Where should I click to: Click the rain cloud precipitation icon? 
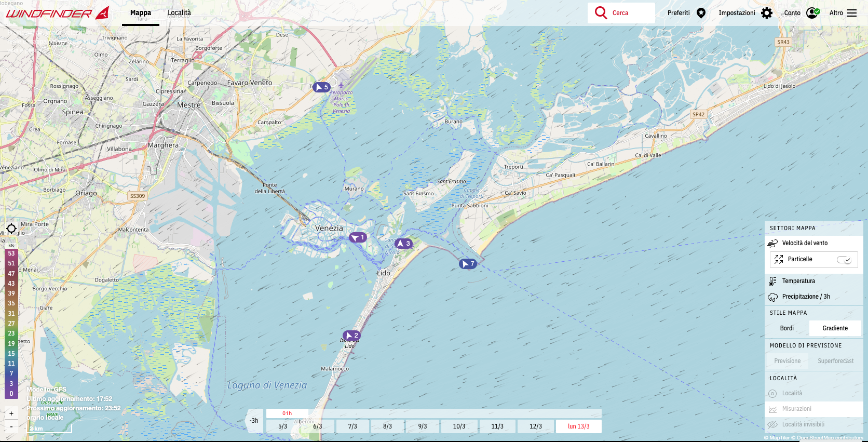coord(772,297)
